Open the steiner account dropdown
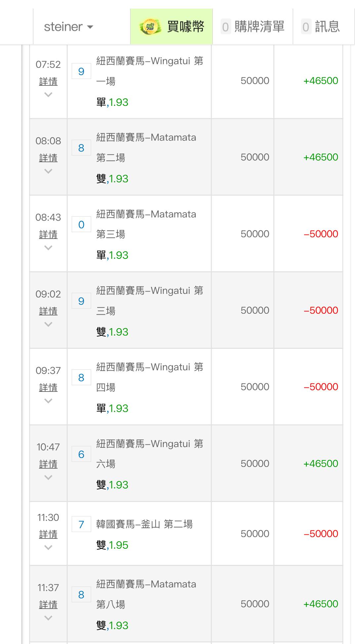The image size is (355, 644). (x=68, y=27)
